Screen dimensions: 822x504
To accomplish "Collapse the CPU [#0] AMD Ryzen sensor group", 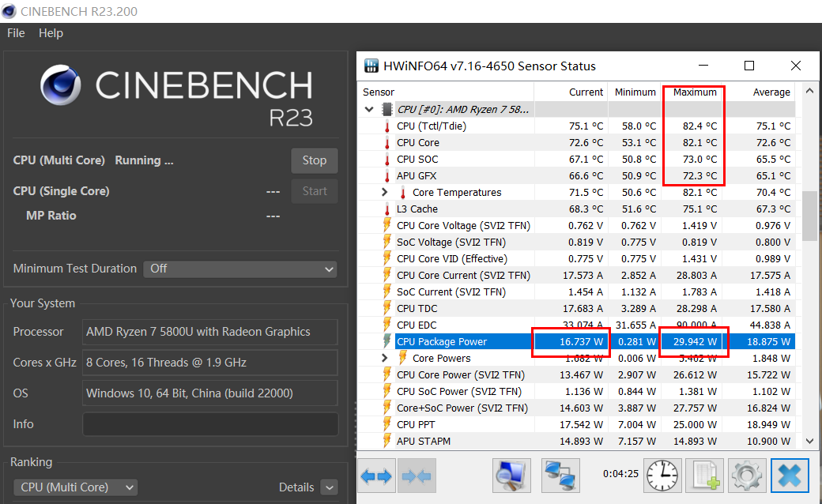I will 369,109.
